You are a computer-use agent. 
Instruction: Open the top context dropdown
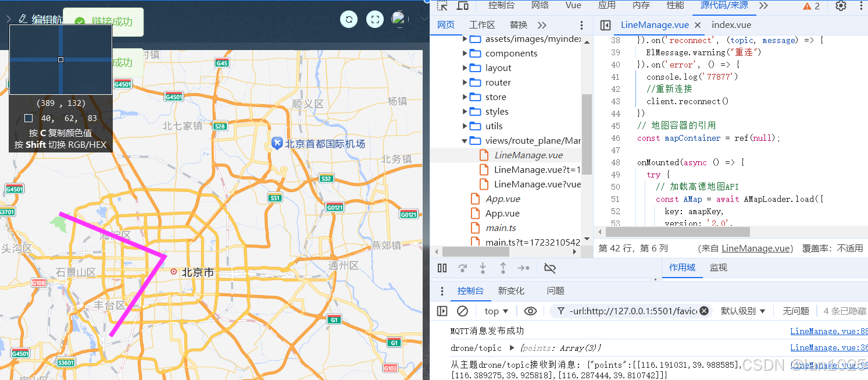pos(496,311)
